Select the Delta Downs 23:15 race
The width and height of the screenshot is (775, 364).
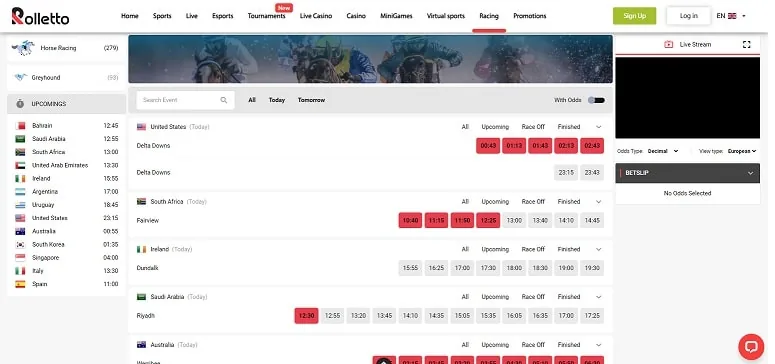[x=566, y=173]
